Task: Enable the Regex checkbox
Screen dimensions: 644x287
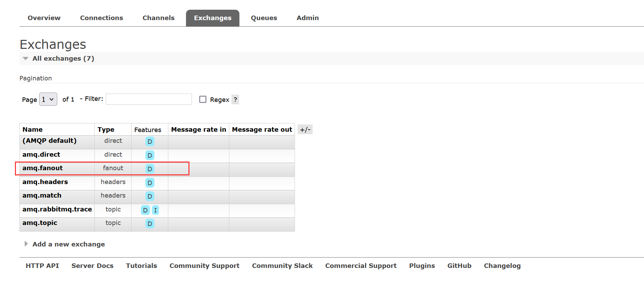Action: coord(203,99)
